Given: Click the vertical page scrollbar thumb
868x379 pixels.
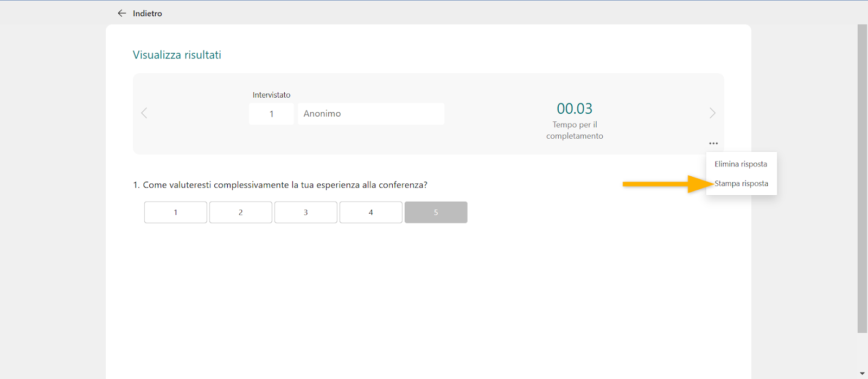Looking at the screenshot, I should pos(862,179).
